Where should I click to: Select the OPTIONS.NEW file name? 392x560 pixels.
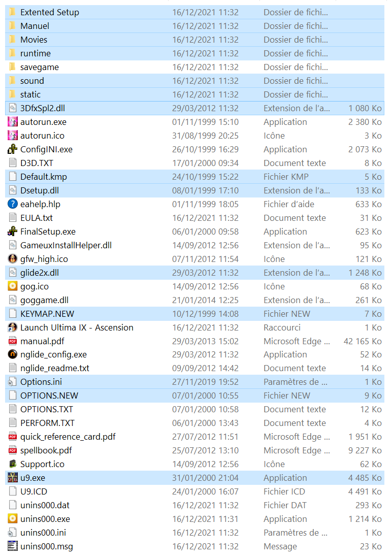tap(49, 396)
